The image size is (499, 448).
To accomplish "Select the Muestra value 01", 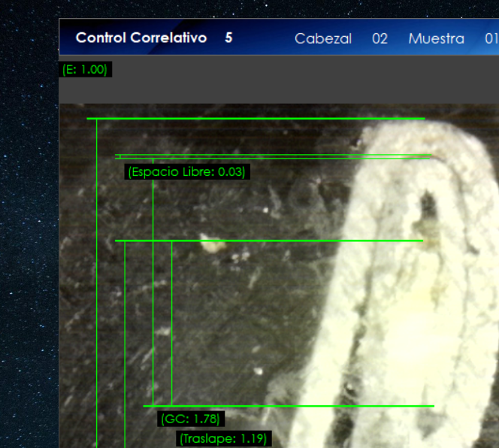I will [x=490, y=38].
